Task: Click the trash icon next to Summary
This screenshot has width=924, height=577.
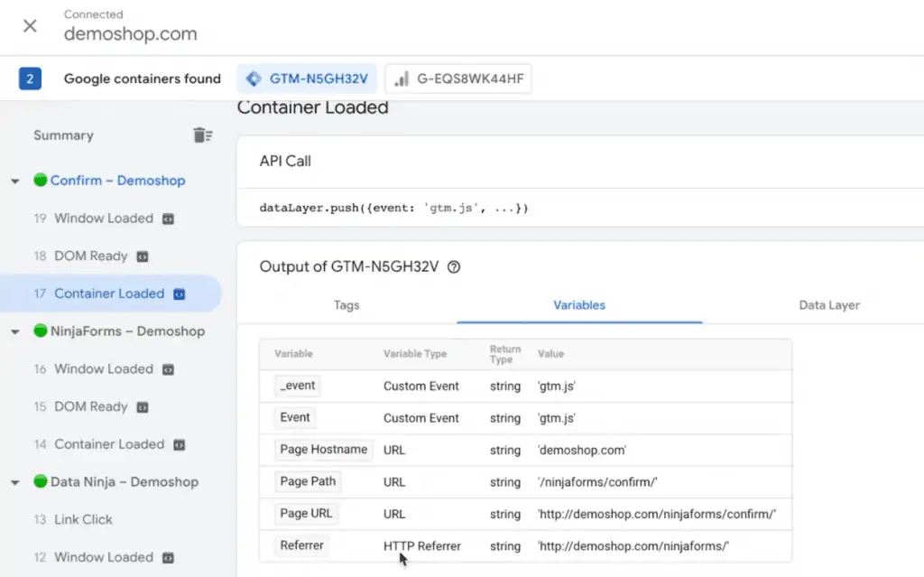Action: point(203,135)
